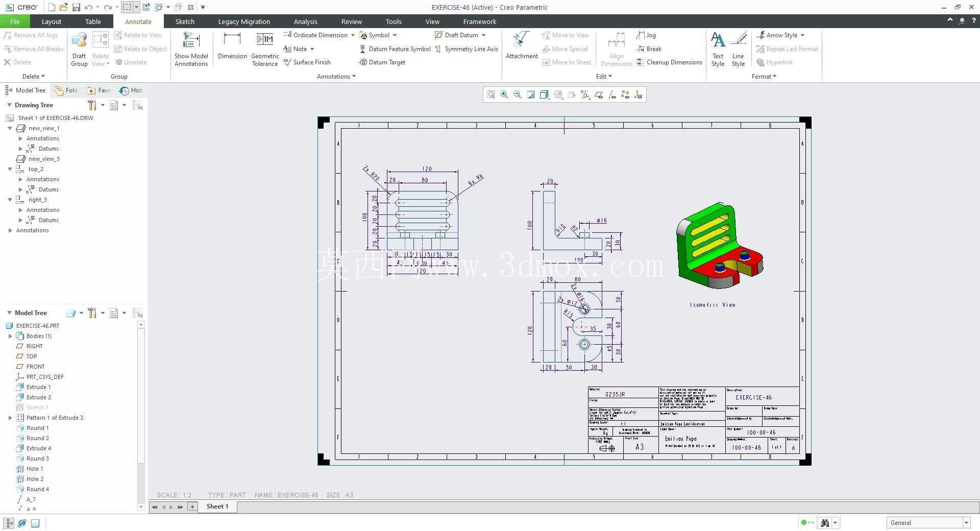Toggle the selection filter box in quick access
Viewport: 980px width, 531px height.
point(127,7)
